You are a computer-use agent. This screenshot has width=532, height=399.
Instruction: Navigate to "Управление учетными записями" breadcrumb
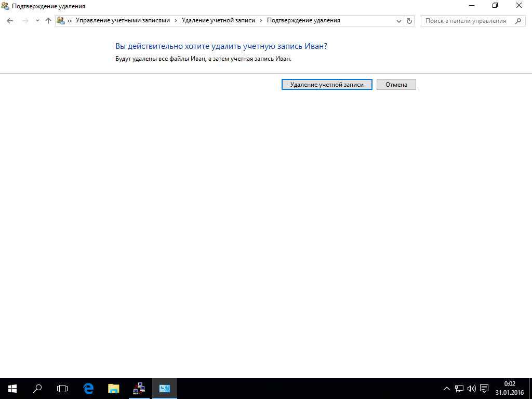tap(123, 21)
